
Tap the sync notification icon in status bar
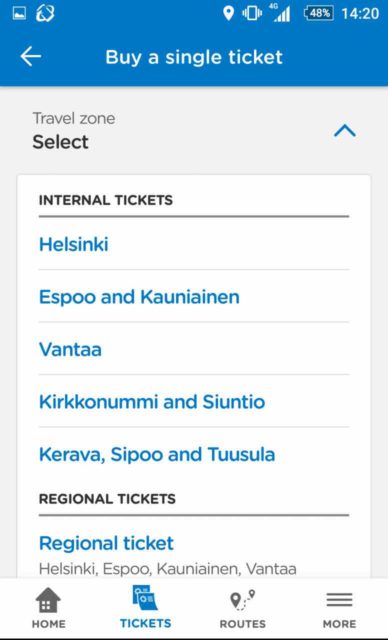coord(45,13)
